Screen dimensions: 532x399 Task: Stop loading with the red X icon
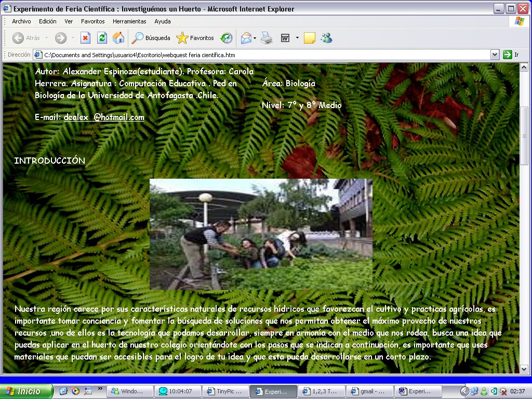[x=85, y=38]
